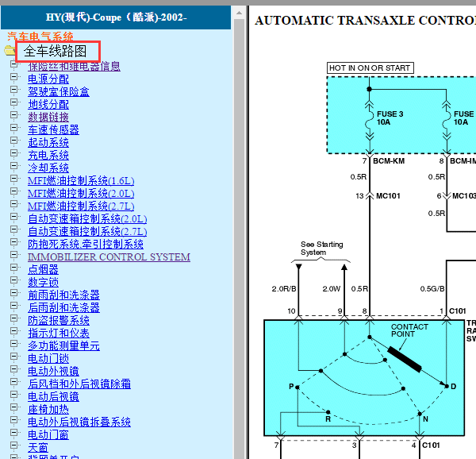476x459 pixels.
Task: Open the 数字锁 link
Action: point(43,283)
